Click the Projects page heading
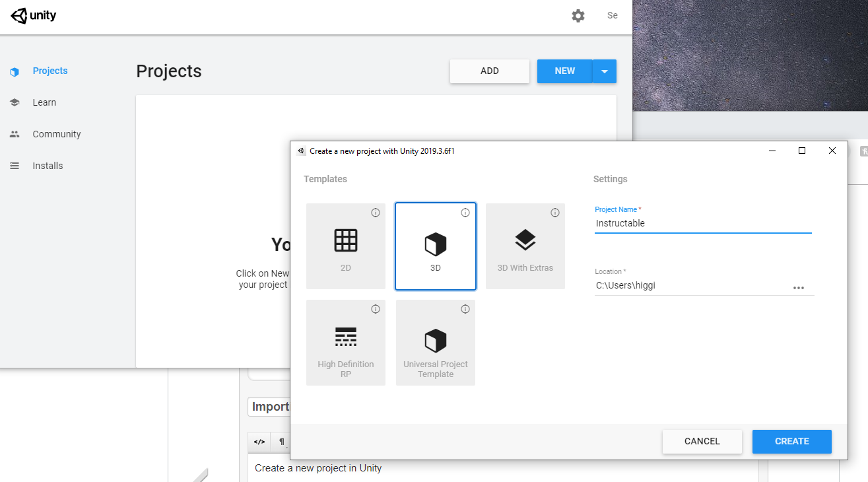Image resolution: width=868 pixels, height=482 pixels. click(169, 71)
